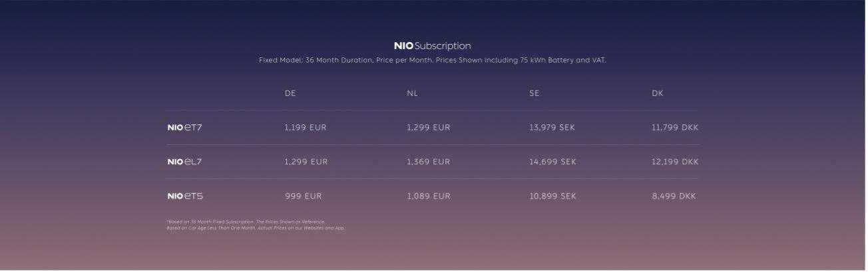Image resolution: width=868 pixels, height=272 pixels.
Task: Click the NIO ET5 model logo
Action: [184, 196]
